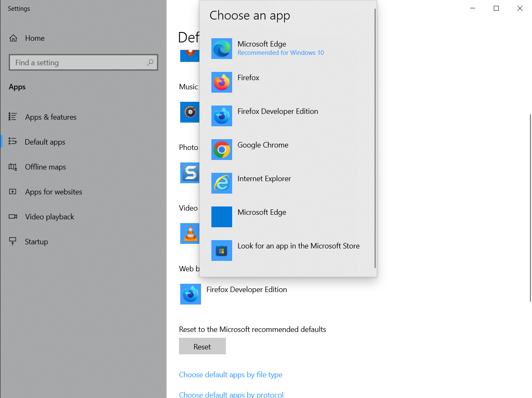Navigate to Apps for websites
532x398 pixels.
click(x=54, y=192)
